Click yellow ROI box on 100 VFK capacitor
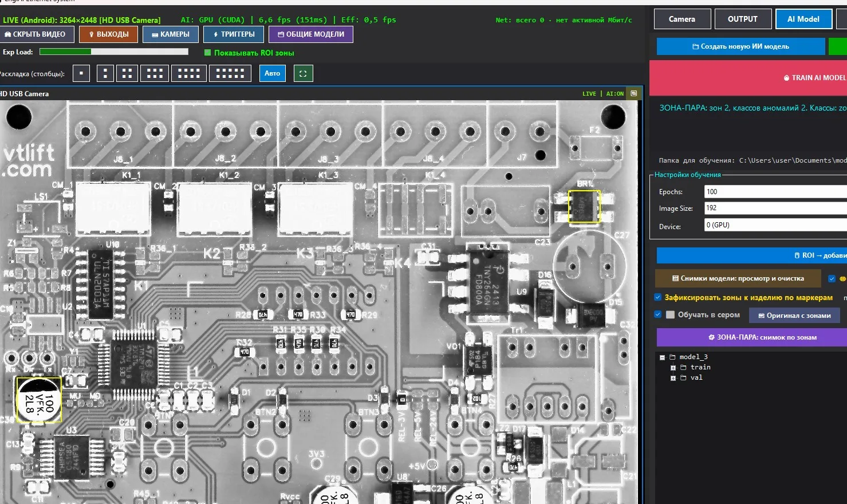Image resolution: width=847 pixels, height=504 pixels. 38,400
